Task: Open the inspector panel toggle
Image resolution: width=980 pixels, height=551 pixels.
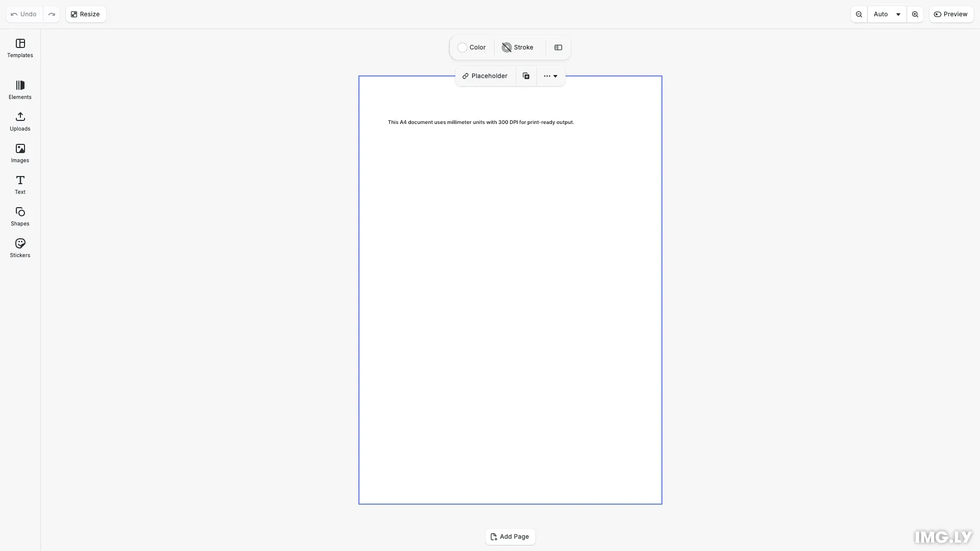Action: pyautogui.click(x=558, y=47)
